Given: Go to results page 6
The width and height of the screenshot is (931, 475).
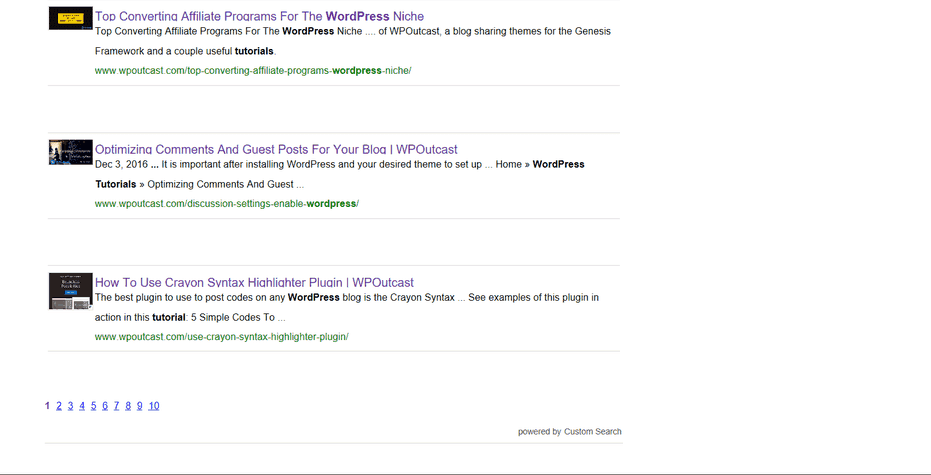Looking at the screenshot, I should coord(105,406).
